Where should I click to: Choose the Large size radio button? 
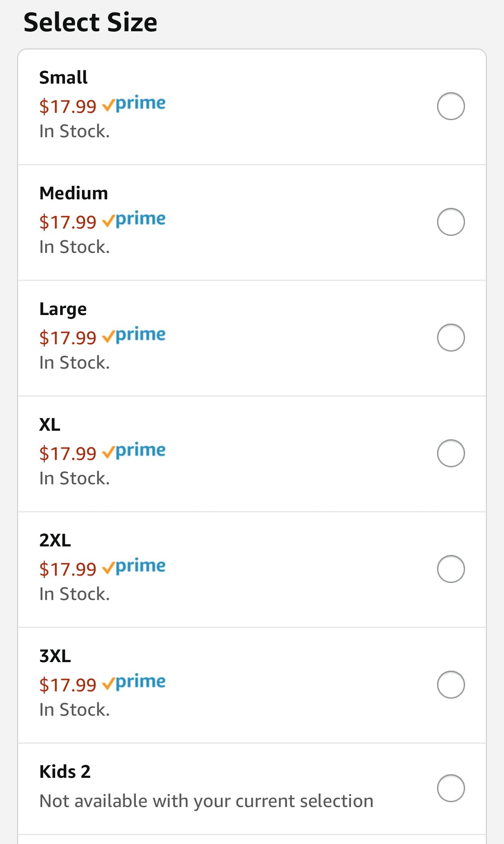(451, 338)
